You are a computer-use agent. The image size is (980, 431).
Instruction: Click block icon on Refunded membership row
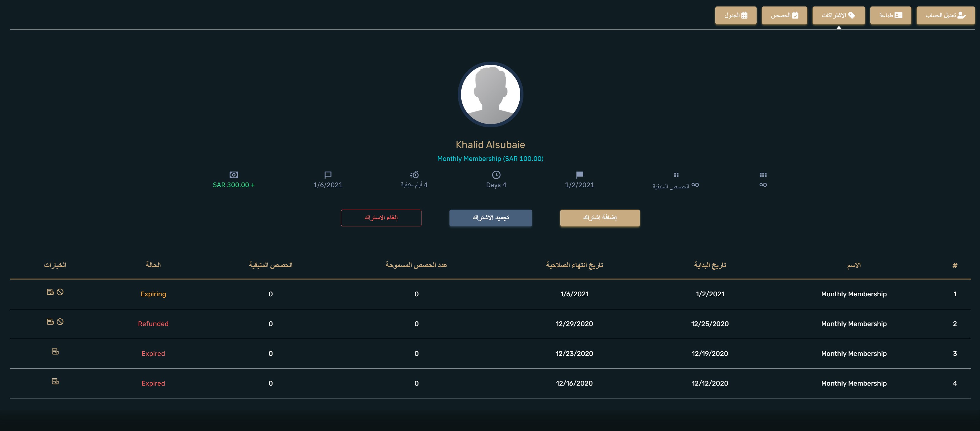pyautogui.click(x=60, y=321)
